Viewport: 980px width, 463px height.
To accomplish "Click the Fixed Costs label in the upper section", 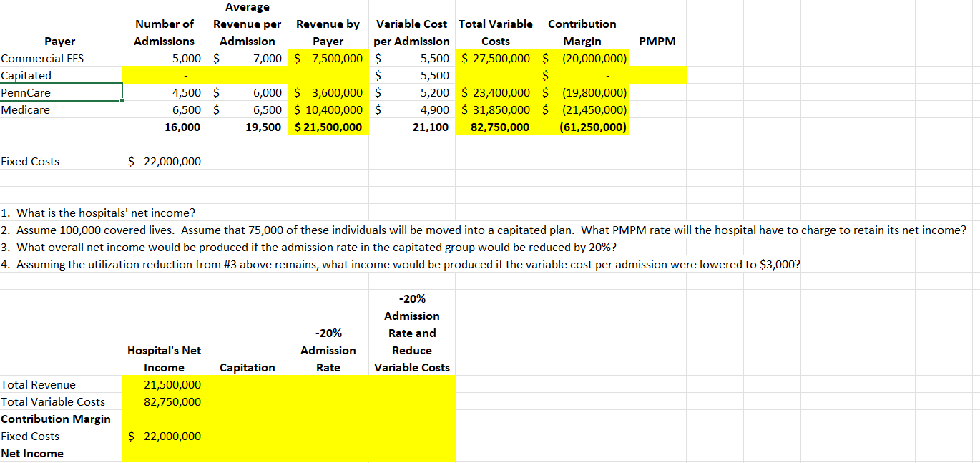I will tap(30, 161).
